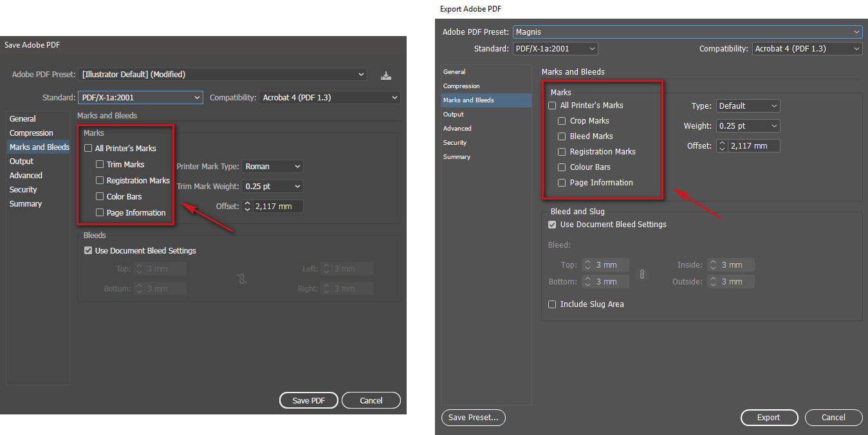Open the Standard PDF/X-1a:2001 dropdown

[554, 48]
